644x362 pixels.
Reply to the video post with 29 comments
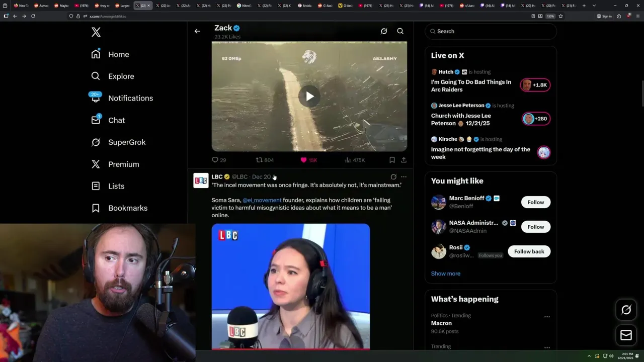tap(219, 160)
